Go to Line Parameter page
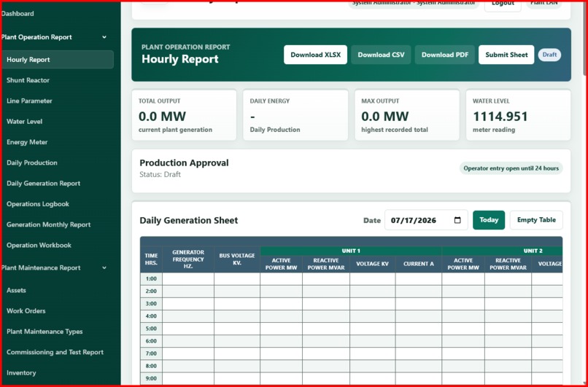 [x=29, y=101]
